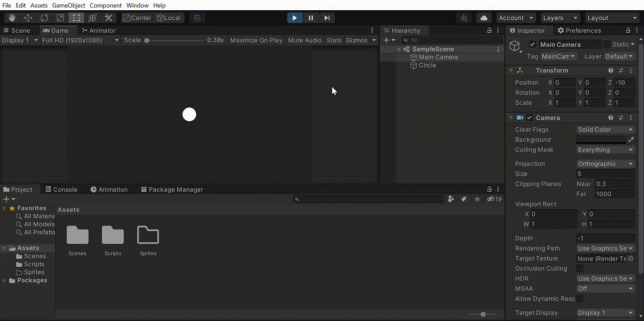The image size is (644, 321).
Task: Click the Stats button
Action: (334, 40)
